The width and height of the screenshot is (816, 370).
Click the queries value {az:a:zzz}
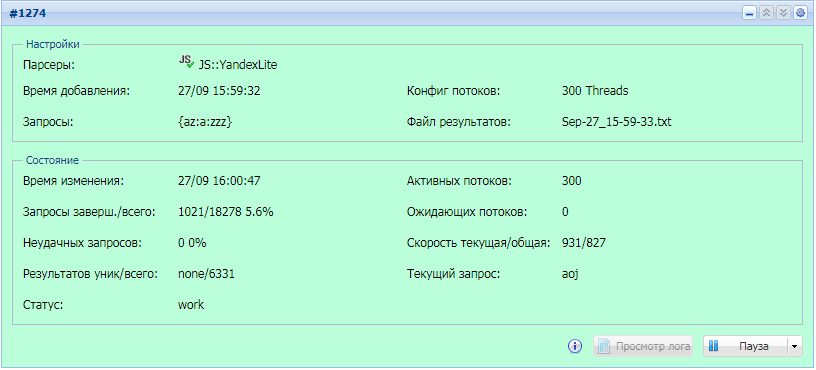[205, 122]
